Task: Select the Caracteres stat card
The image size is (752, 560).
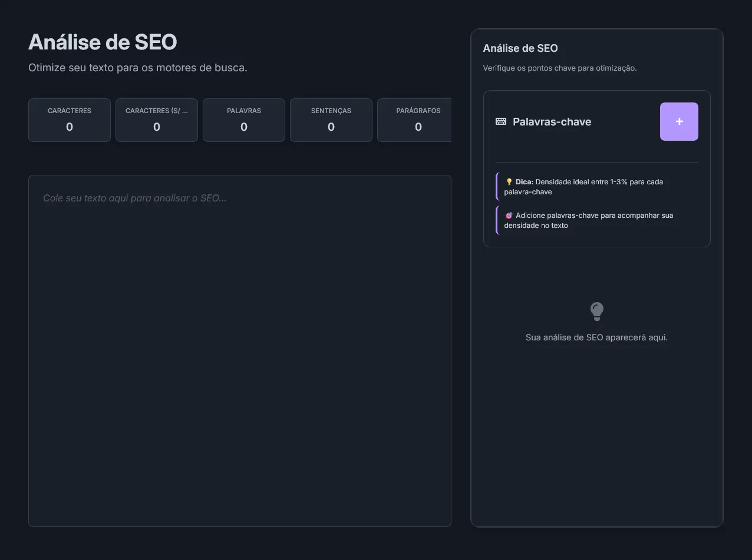Action: coord(70,120)
